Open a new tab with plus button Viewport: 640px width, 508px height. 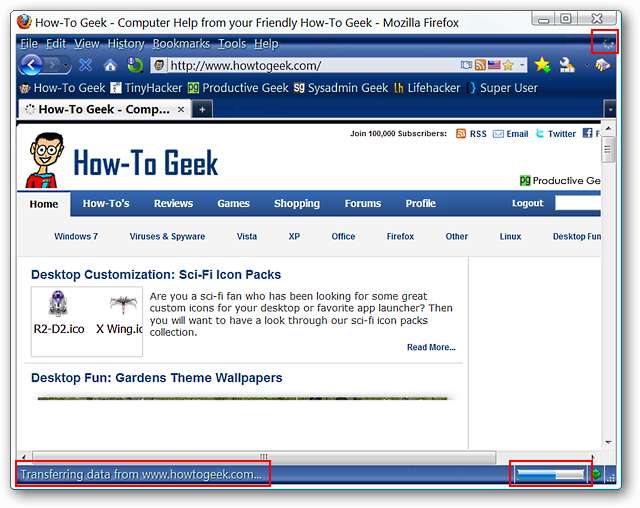tap(202, 109)
